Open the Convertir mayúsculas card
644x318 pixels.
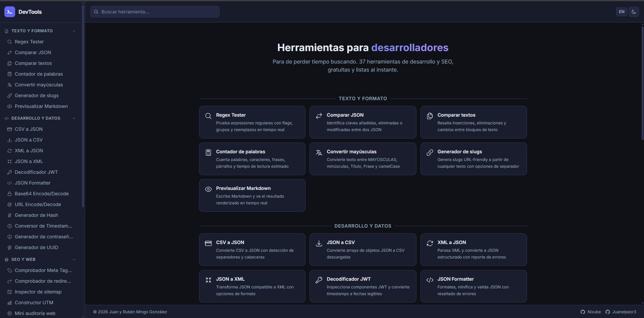point(363,159)
